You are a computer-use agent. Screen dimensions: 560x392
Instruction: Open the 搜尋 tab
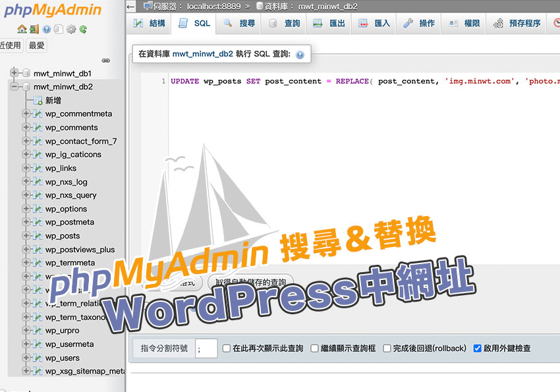point(238,24)
